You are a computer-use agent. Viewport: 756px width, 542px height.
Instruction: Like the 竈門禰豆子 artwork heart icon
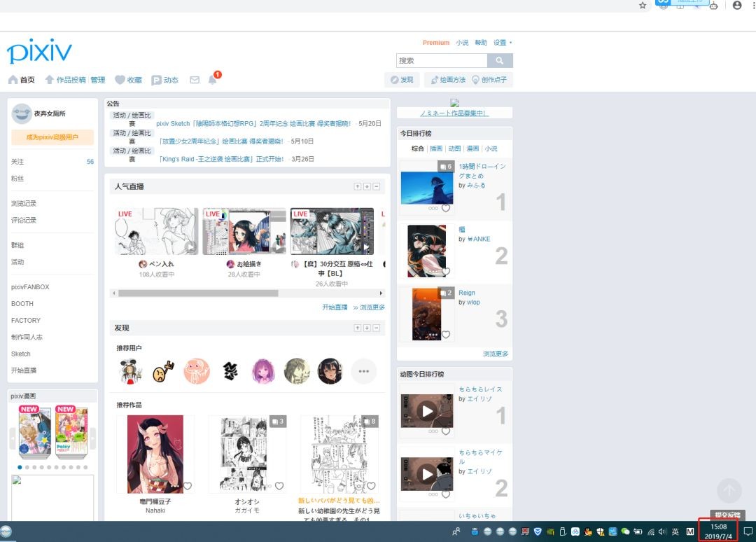coord(187,486)
